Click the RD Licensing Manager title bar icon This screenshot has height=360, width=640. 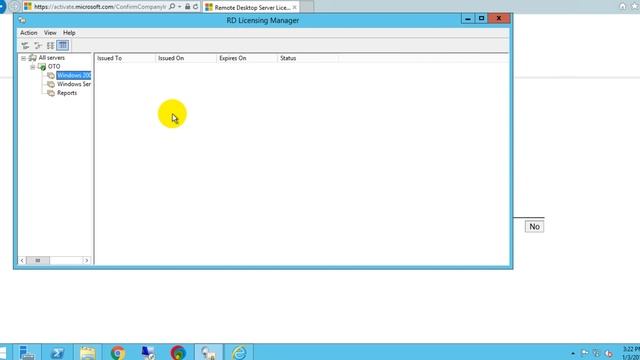click(22, 20)
